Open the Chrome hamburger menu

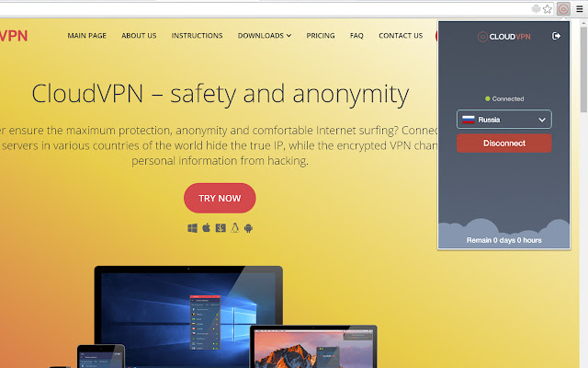(580, 9)
